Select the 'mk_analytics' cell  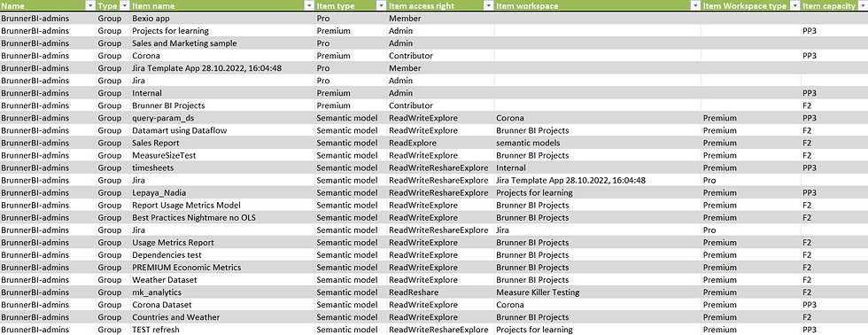pyautogui.click(x=222, y=292)
